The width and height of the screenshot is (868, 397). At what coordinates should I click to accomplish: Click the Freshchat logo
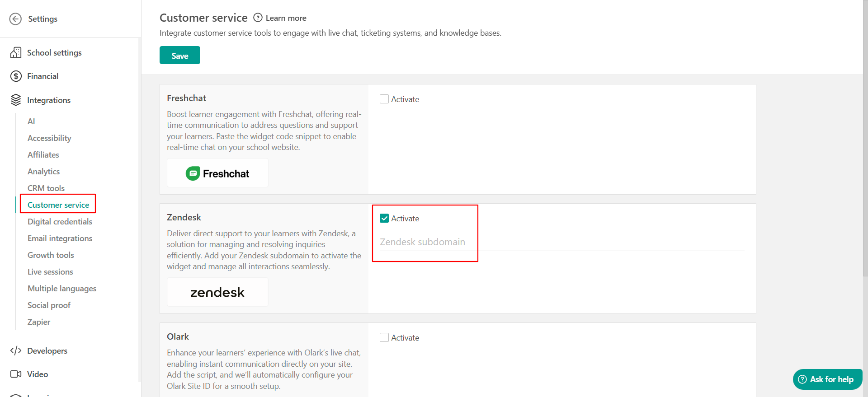click(217, 173)
